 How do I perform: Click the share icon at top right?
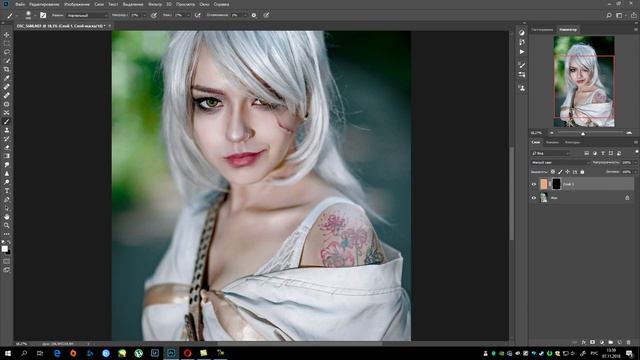(x=634, y=15)
